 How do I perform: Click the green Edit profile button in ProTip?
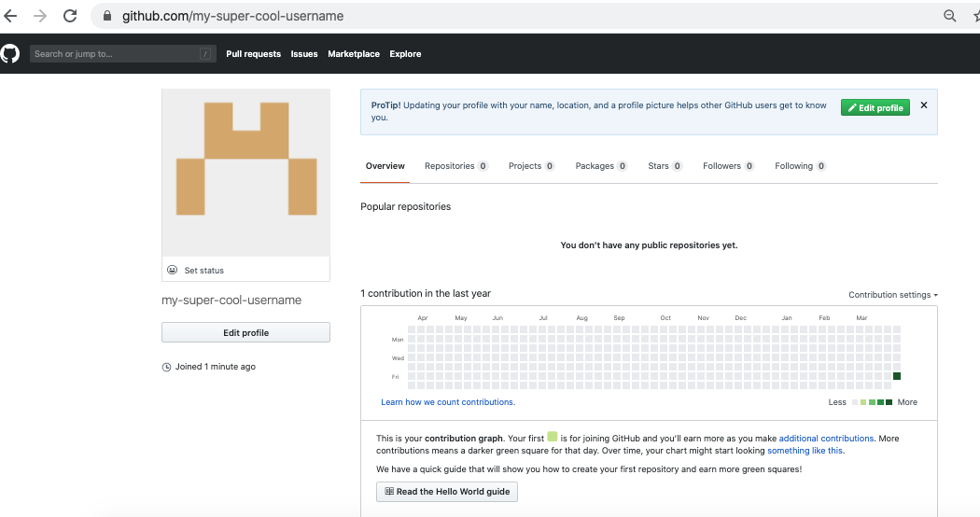click(875, 107)
